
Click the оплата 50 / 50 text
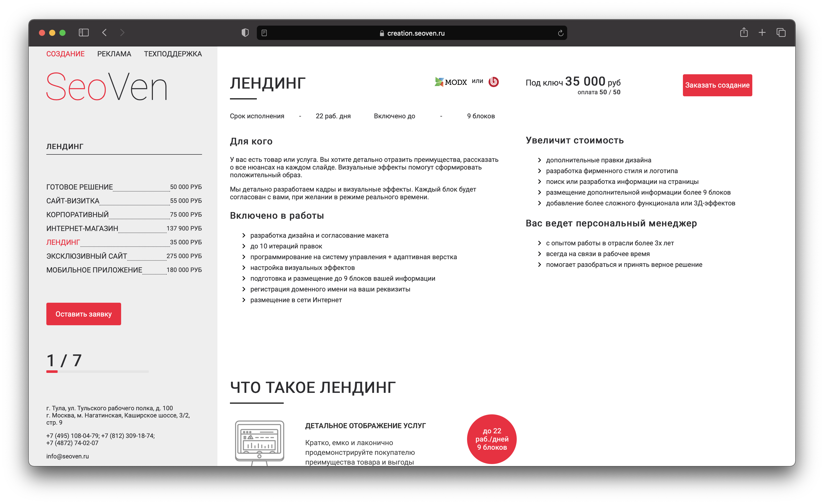(599, 92)
